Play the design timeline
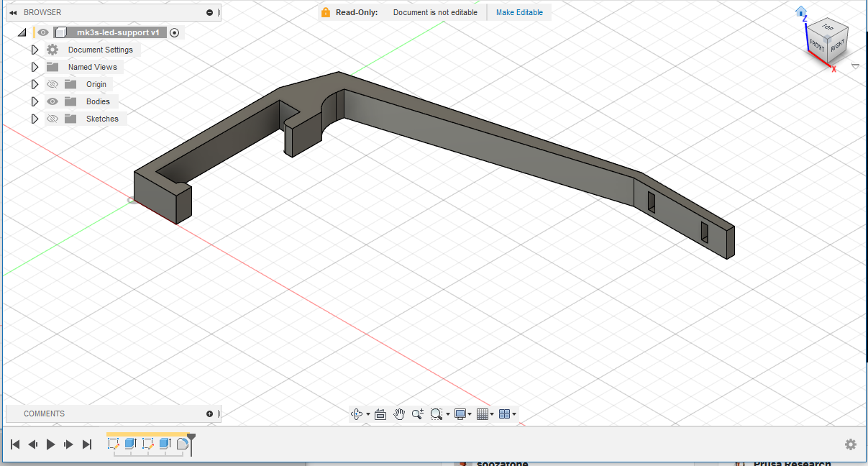Viewport: 868px width, 466px height. pos(50,444)
